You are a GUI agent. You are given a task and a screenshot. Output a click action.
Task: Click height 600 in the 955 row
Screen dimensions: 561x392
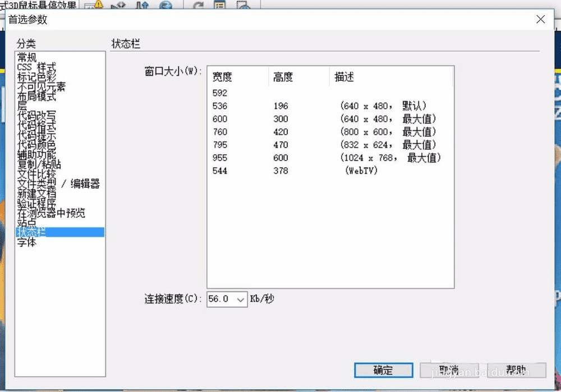[x=281, y=158]
